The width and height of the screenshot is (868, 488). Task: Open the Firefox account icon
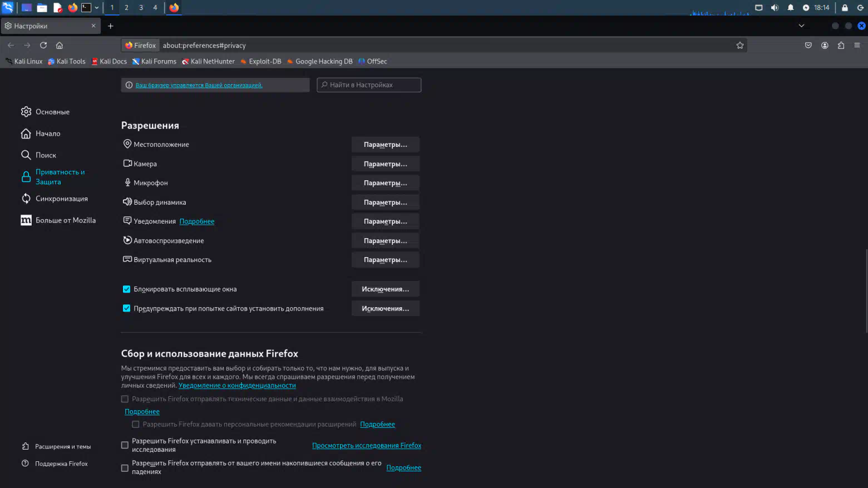point(825,45)
